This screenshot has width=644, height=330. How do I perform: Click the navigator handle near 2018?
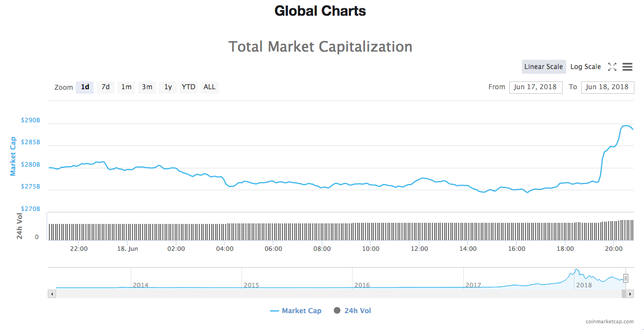[625, 278]
